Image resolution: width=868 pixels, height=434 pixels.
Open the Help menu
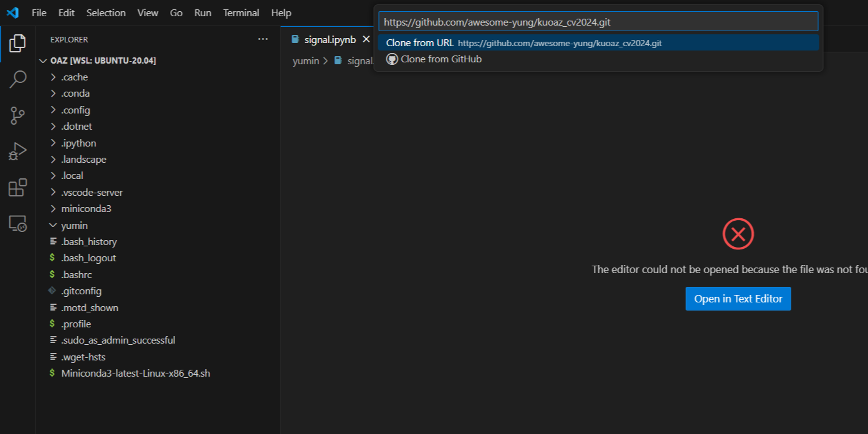pyautogui.click(x=282, y=12)
